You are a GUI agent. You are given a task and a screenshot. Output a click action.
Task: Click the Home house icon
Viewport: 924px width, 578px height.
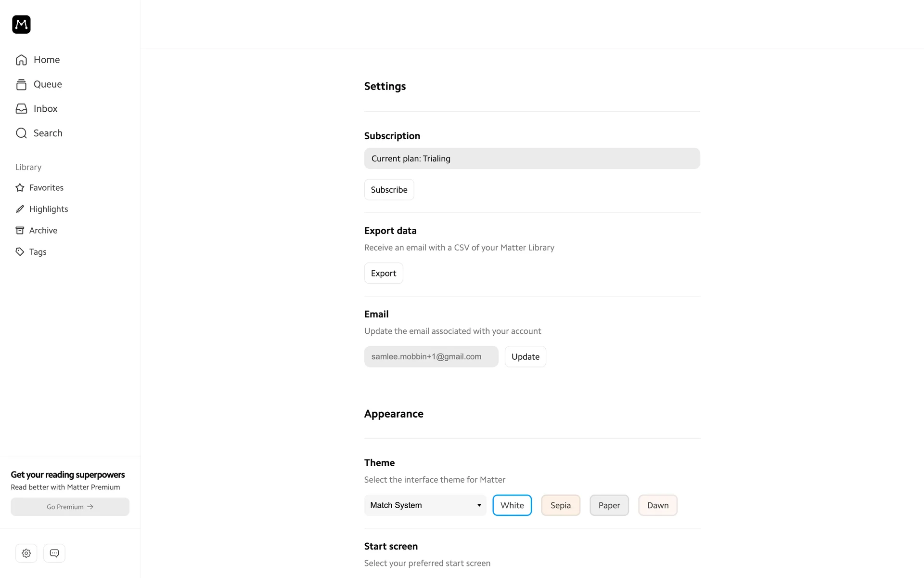click(x=21, y=60)
